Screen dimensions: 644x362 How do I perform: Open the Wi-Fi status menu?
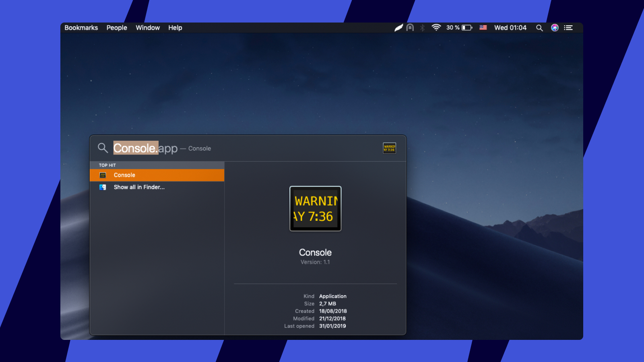pos(436,27)
